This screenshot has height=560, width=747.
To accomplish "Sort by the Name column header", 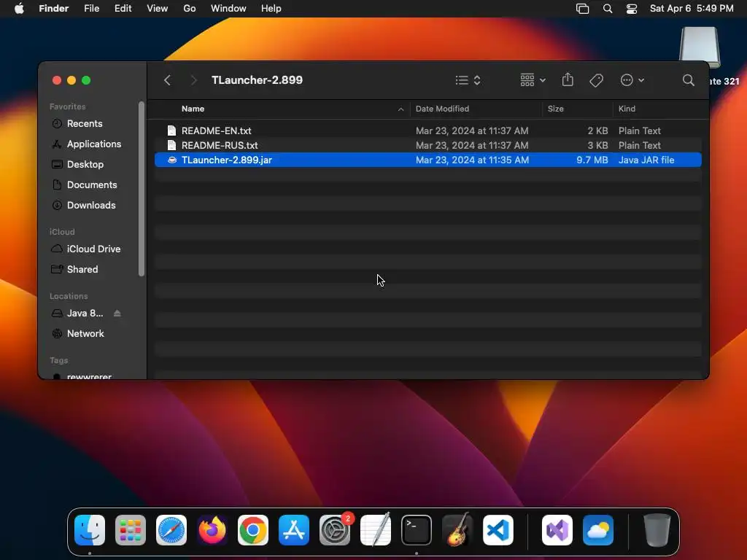I will 193,109.
